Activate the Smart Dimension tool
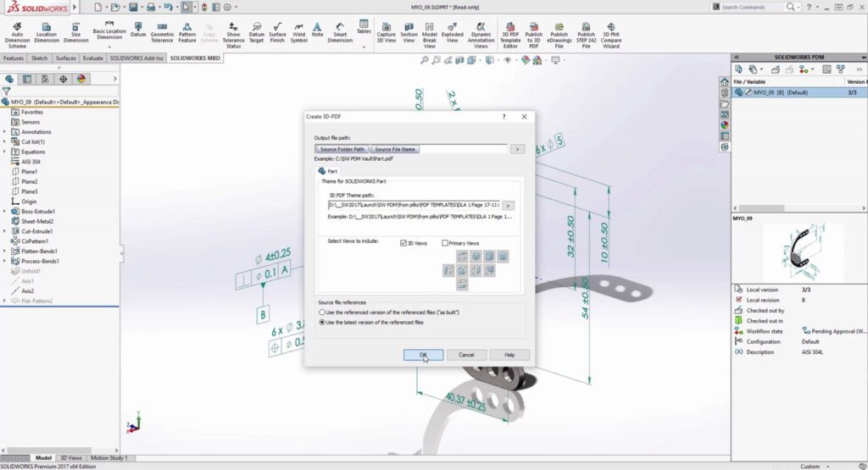The width and height of the screenshot is (868, 470). (340, 33)
